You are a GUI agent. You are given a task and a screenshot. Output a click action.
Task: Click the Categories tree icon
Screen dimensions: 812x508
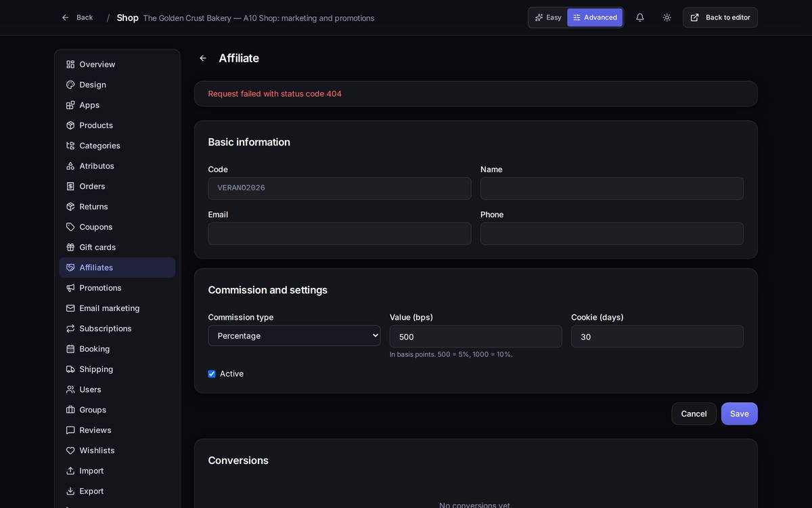[x=70, y=146]
